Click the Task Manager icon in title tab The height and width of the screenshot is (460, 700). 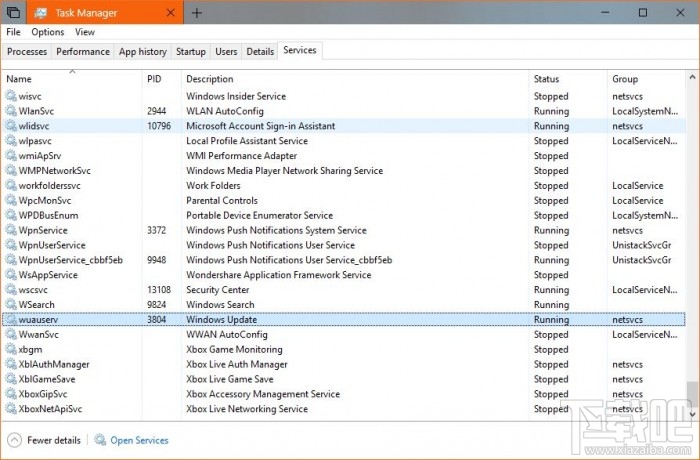pos(40,13)
